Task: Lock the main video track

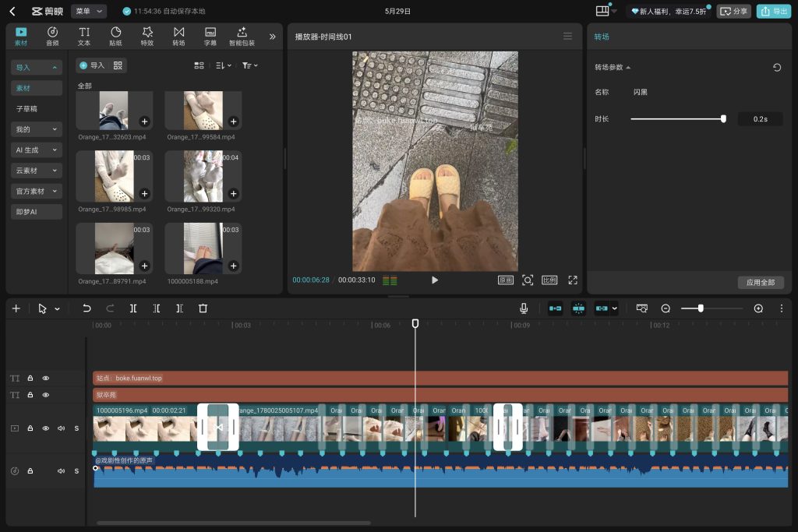Action: click(x=30, y=428)
